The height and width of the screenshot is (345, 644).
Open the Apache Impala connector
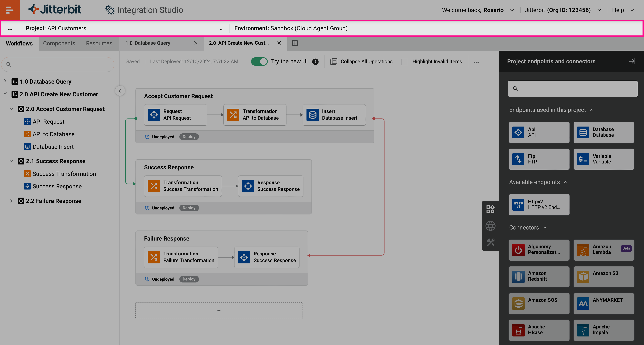[604, 330]
